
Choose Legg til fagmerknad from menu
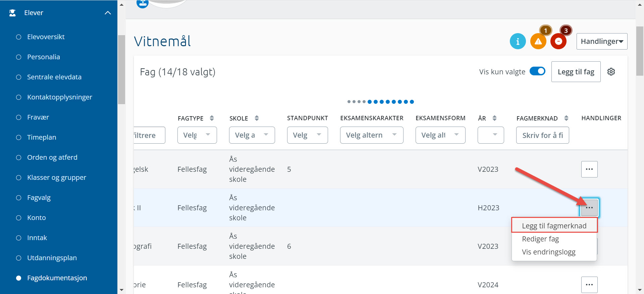[x=554, y=226]
